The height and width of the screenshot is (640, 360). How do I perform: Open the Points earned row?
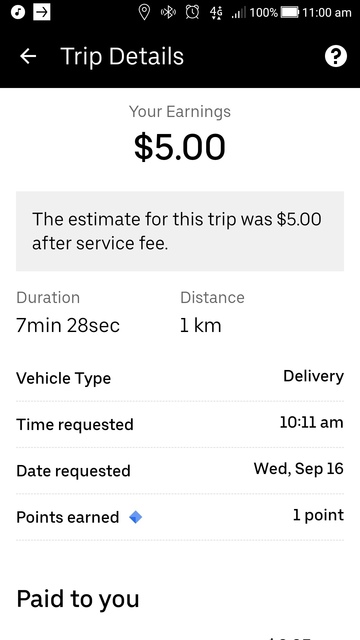click(x=180, y=517)
